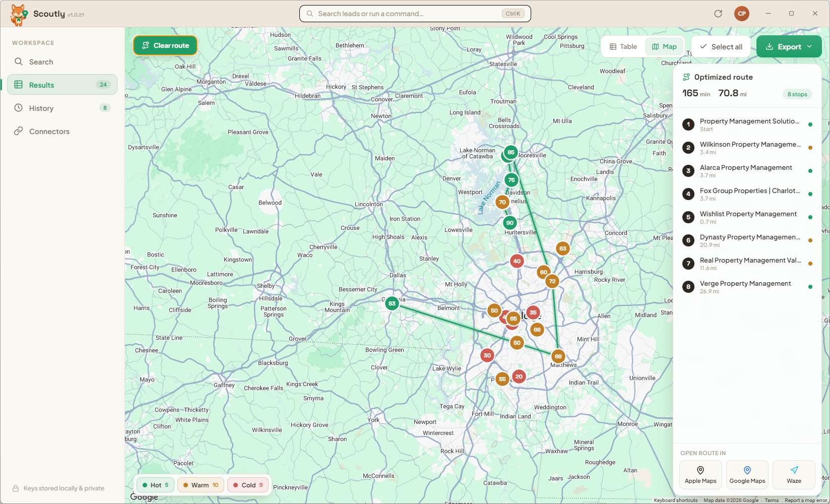Click the optimized route icon in panel header
Image resolution: width=830 pixels, height=504 pixels.
pos(686,77)
